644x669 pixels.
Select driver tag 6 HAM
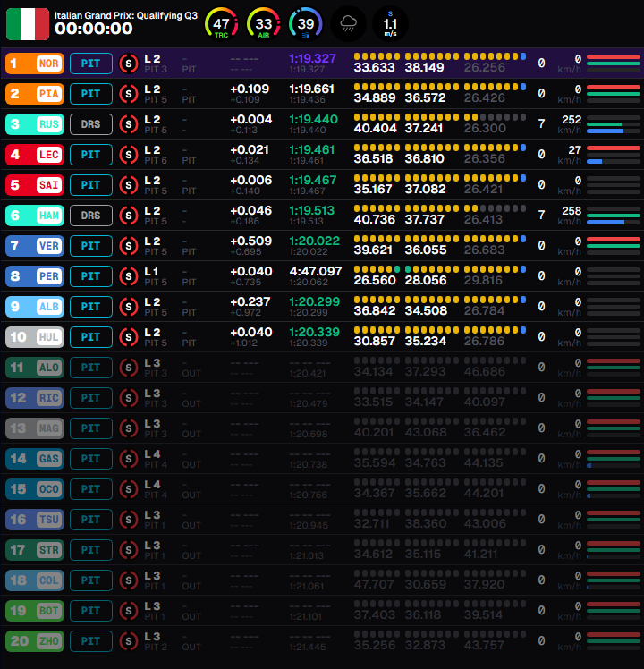pyautogui.click(x=35, y=216)
